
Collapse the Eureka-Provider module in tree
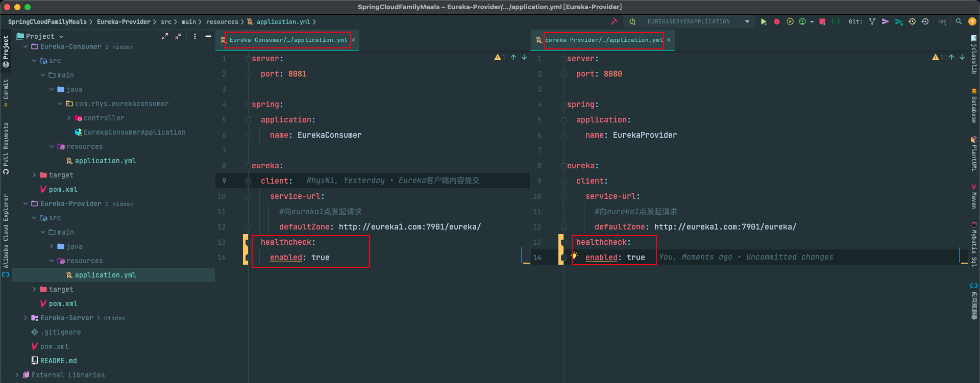(x=26, y=203)
